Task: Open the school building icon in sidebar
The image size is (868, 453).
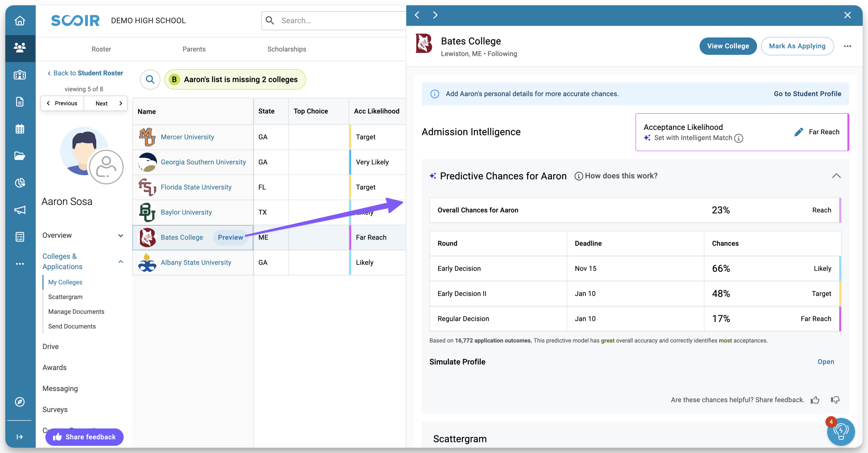Action: [x=20, y=75]
